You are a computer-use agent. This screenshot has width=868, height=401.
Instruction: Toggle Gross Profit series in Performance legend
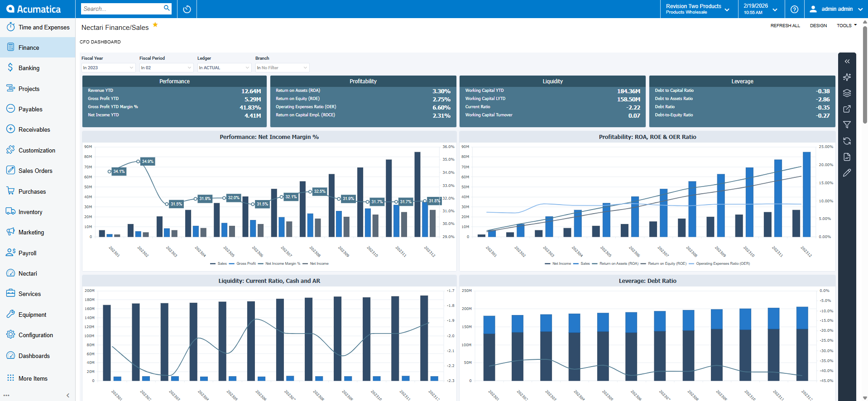tap(245, 263)
